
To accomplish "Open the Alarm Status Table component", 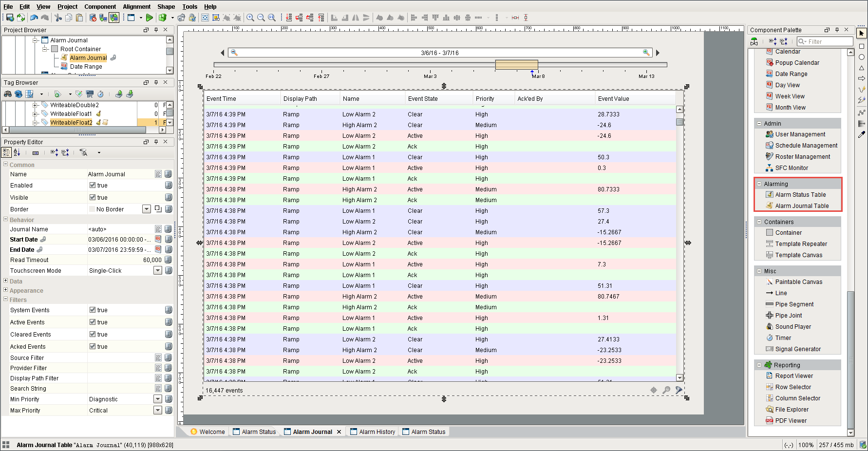I will 800,194.
